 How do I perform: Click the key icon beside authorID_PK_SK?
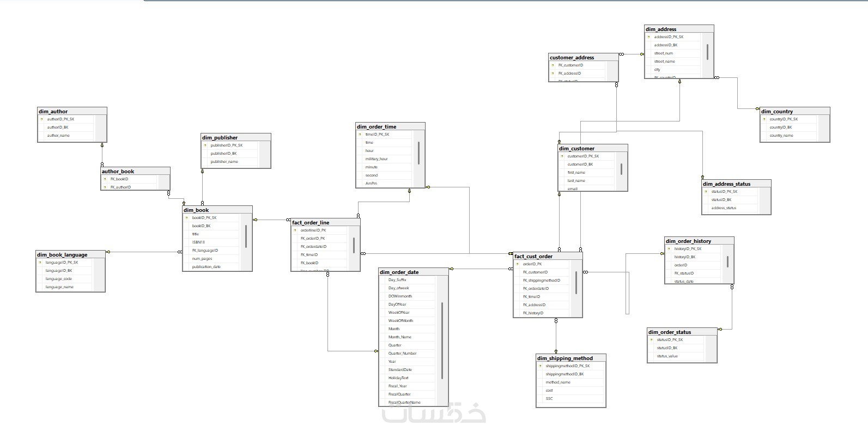pyautogui.click(x=41, y=119)
